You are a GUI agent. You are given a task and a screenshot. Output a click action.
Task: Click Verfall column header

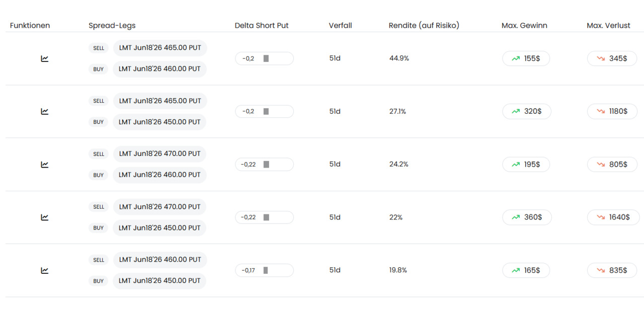(340, 25)
